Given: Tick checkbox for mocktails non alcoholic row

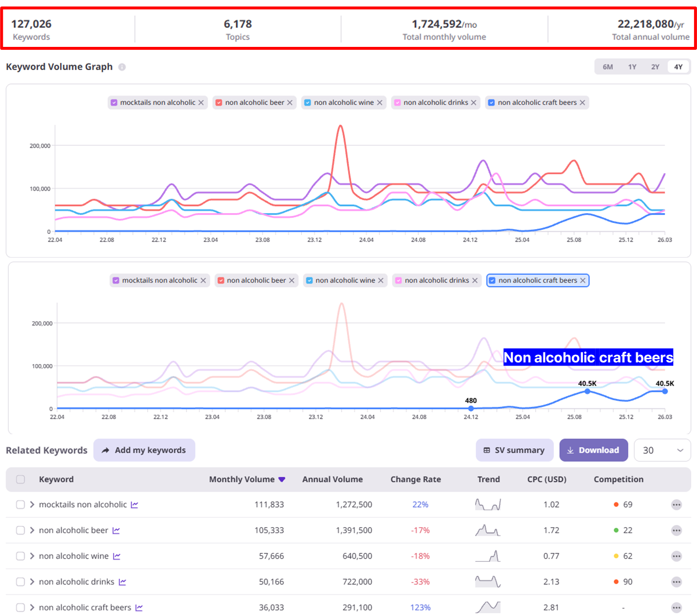Looking at the screenshot, I should [x=20, y=505].
